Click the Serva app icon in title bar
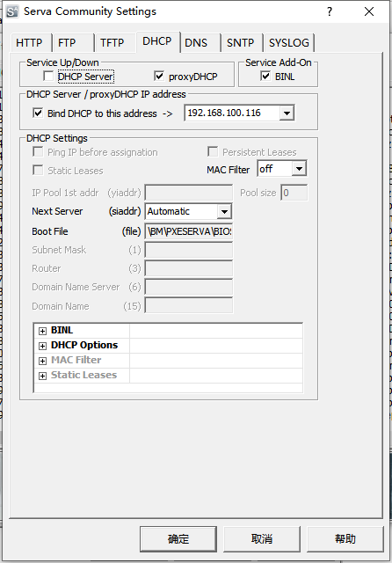 (12, 11)
